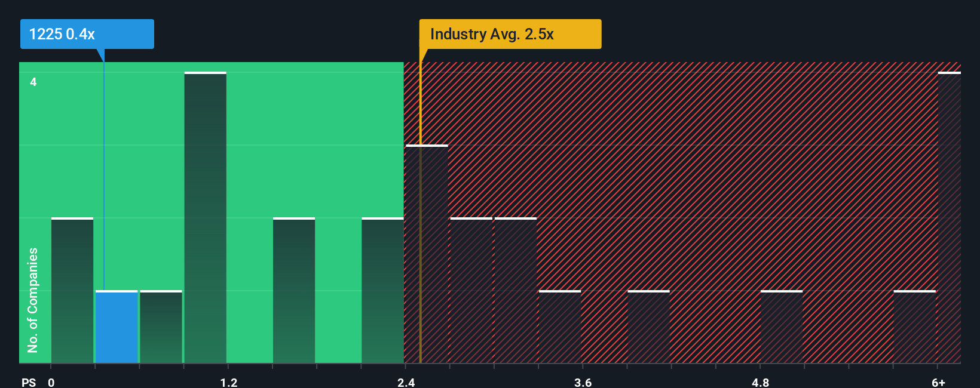980x388 pixels.
Task: Click the '4.8' axis label
Action: tap(761, 382)
